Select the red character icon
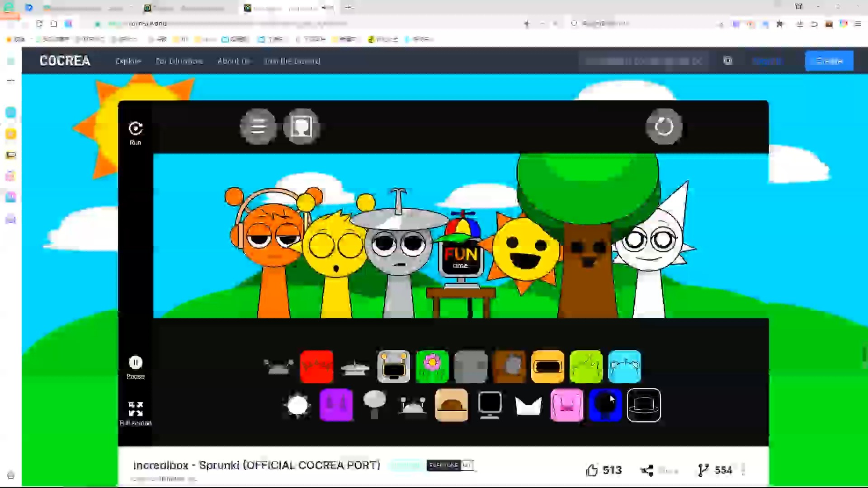The width and height of the screenshot is (868, 488). 316,366
